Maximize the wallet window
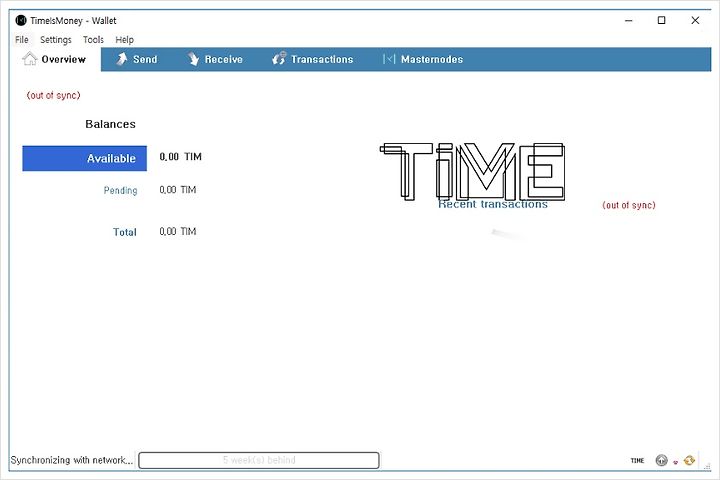Image resolution: width=720 pixels, height=480 pixels. tap(662, 20)
